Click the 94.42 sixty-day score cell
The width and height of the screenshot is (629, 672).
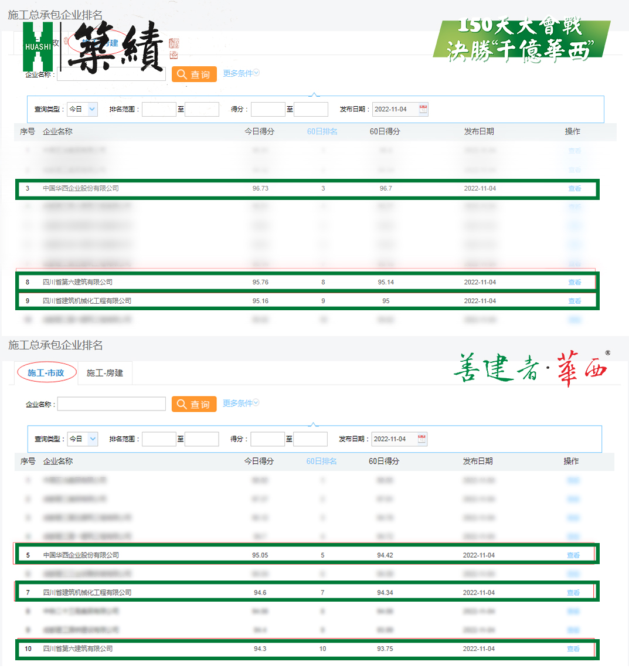click(x=385, y=555)
